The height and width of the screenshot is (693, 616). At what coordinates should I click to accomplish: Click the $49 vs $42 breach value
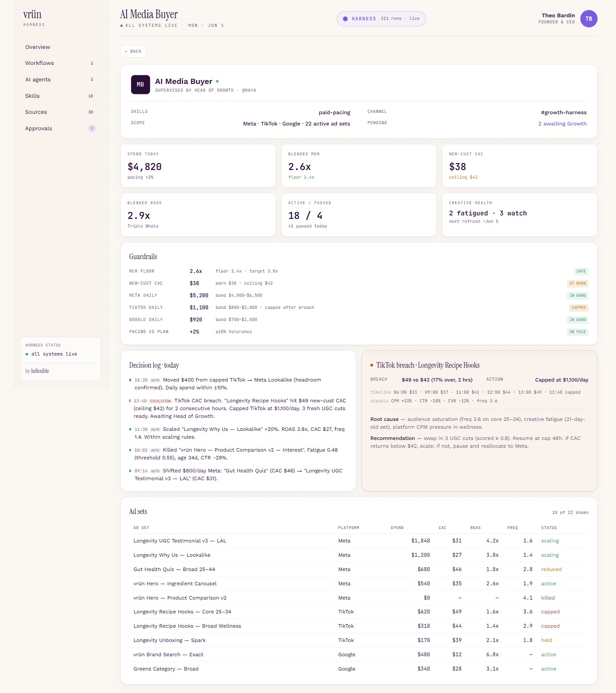pos(437,380)
